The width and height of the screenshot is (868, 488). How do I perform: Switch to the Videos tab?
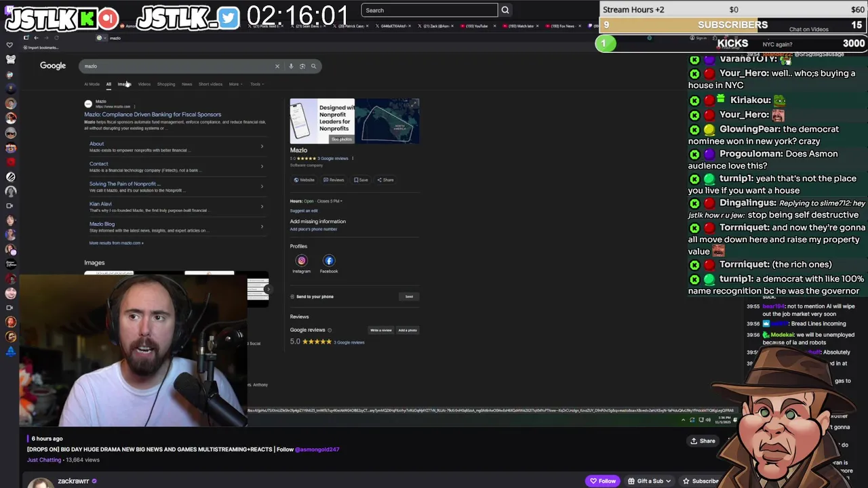click(x=144, y=84)
